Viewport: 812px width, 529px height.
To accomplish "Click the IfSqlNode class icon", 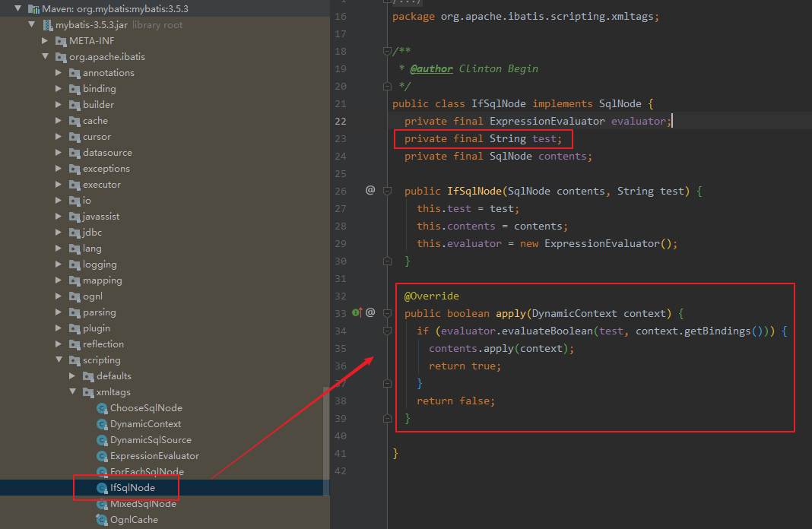I will (x=102, y=488).
